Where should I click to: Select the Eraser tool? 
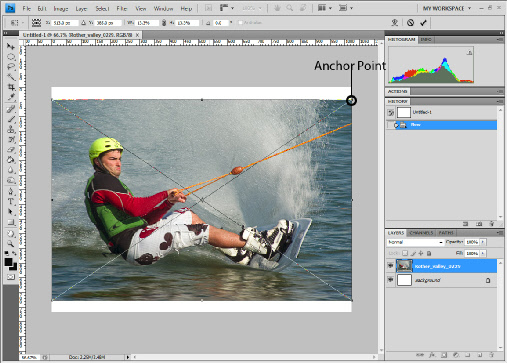coord(11,150)
